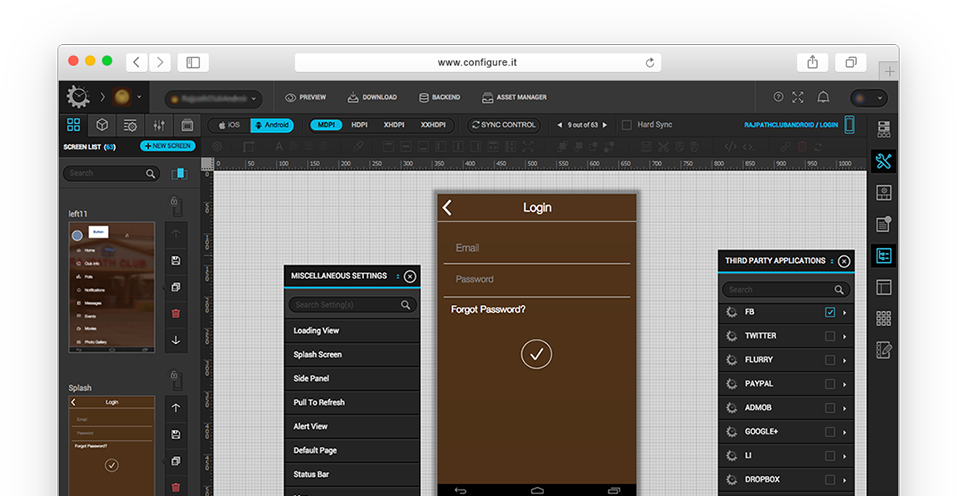Open Splash Screen setting

pos(352,354)
